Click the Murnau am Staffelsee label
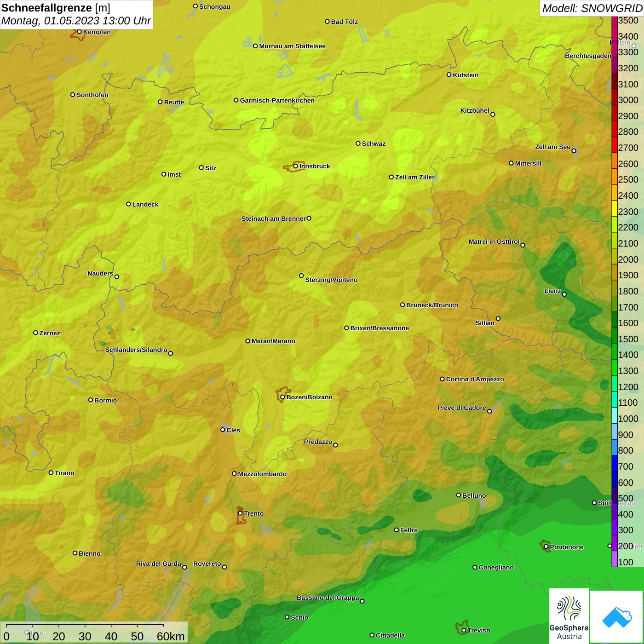Screen dimensions: 644x644 point(292,46)
